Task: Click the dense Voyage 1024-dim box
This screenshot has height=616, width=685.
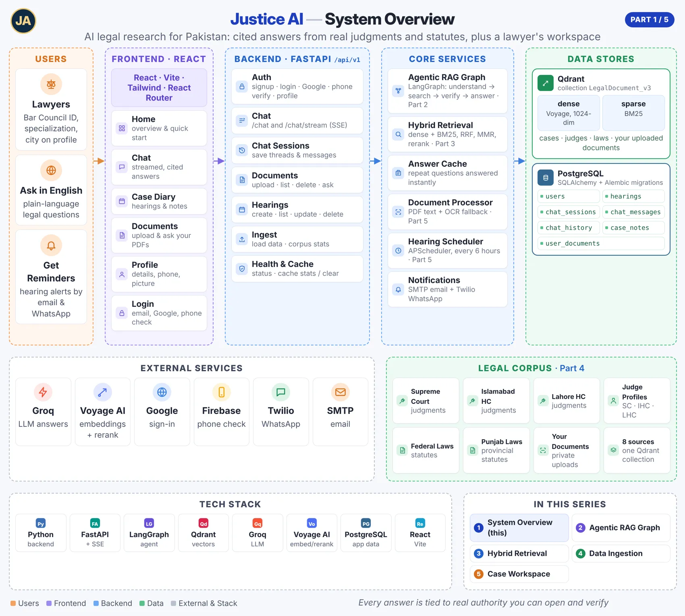Action: pyautogui.click(x=569, y=113)
